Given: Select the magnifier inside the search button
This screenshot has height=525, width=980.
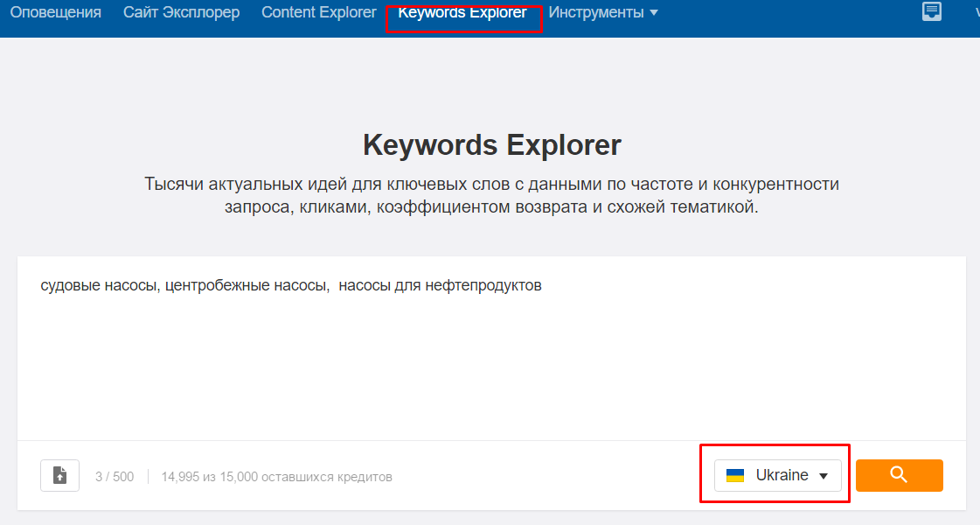Looking at the screenshot, I should coord(899,475).
